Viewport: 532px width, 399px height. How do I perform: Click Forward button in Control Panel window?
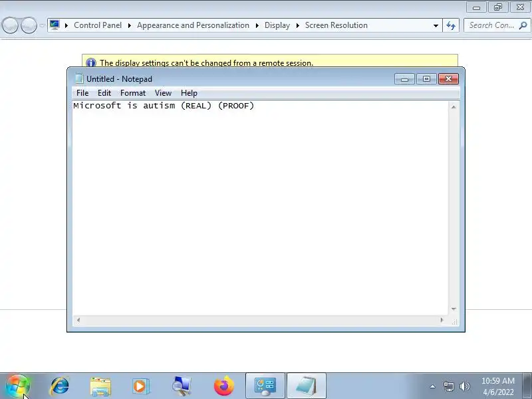click(x=29, y=25)
